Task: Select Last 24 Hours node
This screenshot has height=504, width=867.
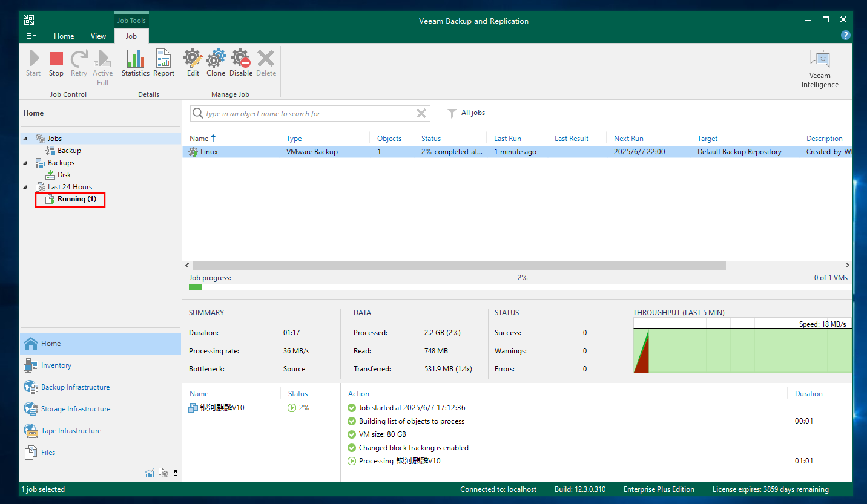Action: coord(70,187)
